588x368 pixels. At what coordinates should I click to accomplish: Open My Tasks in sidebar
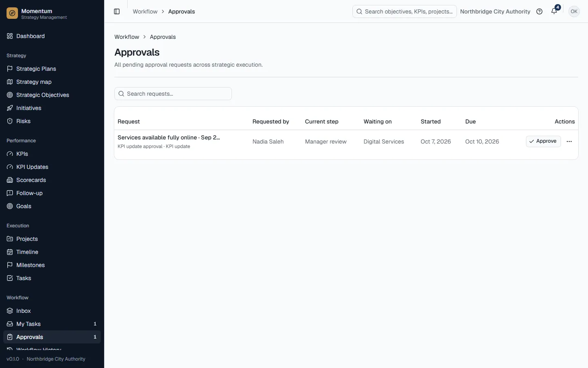pyautogui.click(x=52, y=324)
